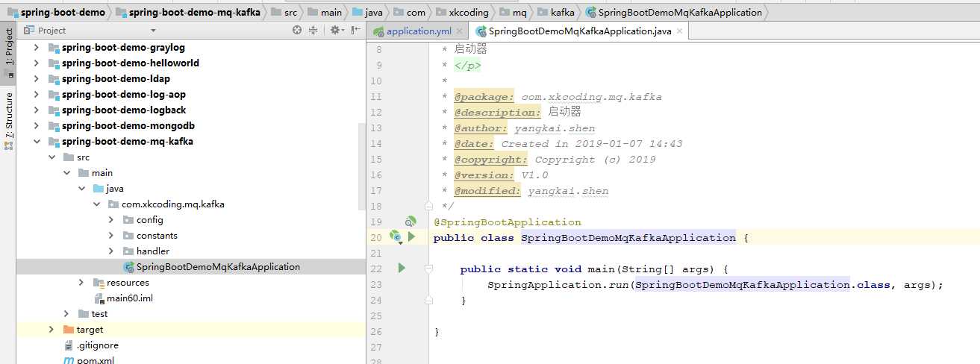Switch to the application.yml editor tab

coord(418,31)
